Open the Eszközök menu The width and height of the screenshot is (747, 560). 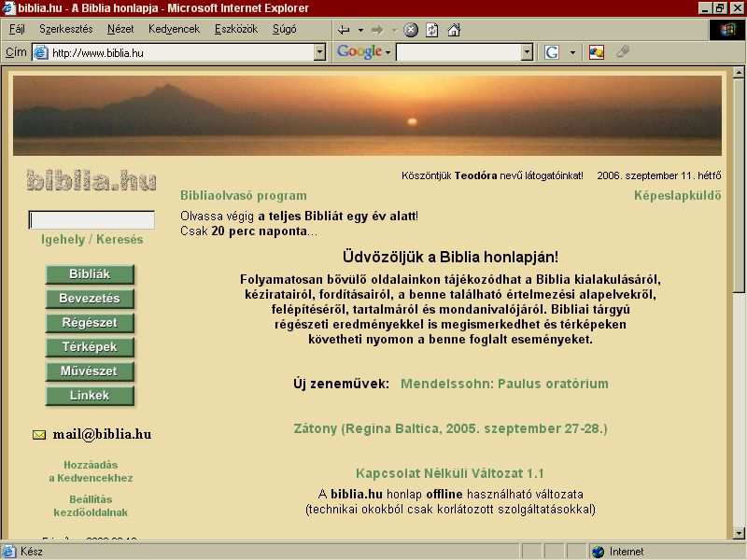(x=236, y=29)
